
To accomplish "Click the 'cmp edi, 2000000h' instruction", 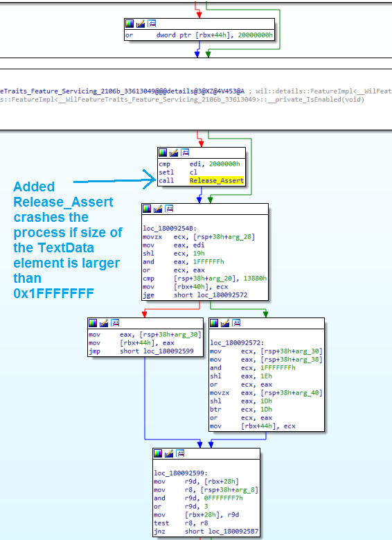I will [x=199, y=164].
